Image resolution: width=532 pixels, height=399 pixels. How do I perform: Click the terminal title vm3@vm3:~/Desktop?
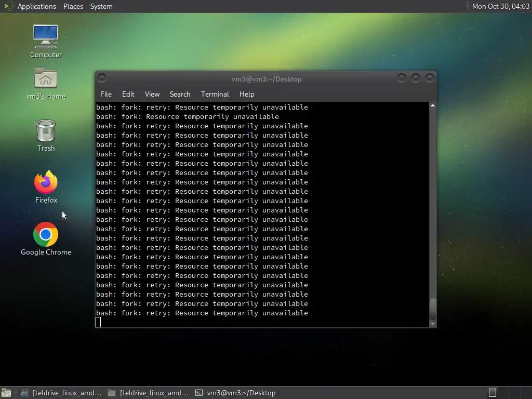tap(267, 79)
